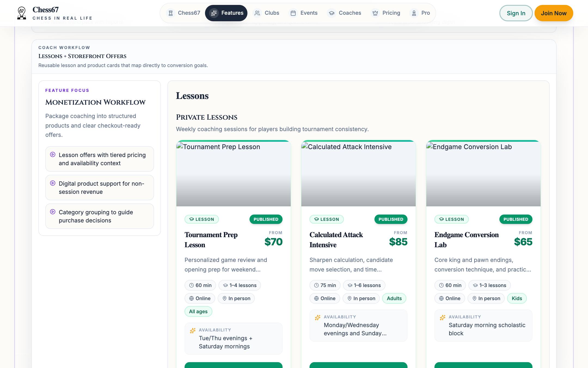Click sparkle icon in Monday/Wednesday availability box
The width and height of the screenshot is (588, 368).
tap(318, 318)
